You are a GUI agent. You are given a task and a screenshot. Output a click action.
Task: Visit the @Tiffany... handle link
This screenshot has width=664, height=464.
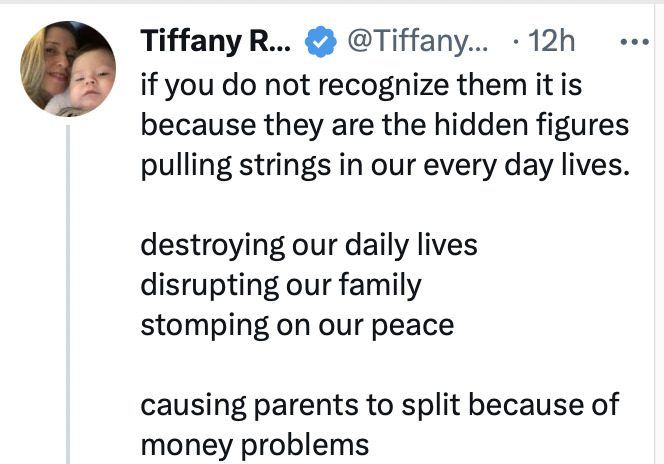pos(417,42)
